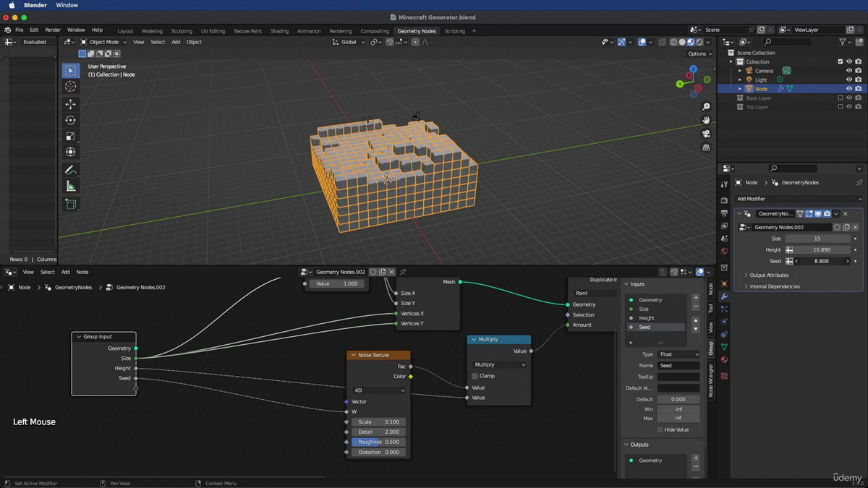Viewport: 868px width, 488px height.
Task: Enable the Top Layer collection checkbox
Action: [841, 107]
